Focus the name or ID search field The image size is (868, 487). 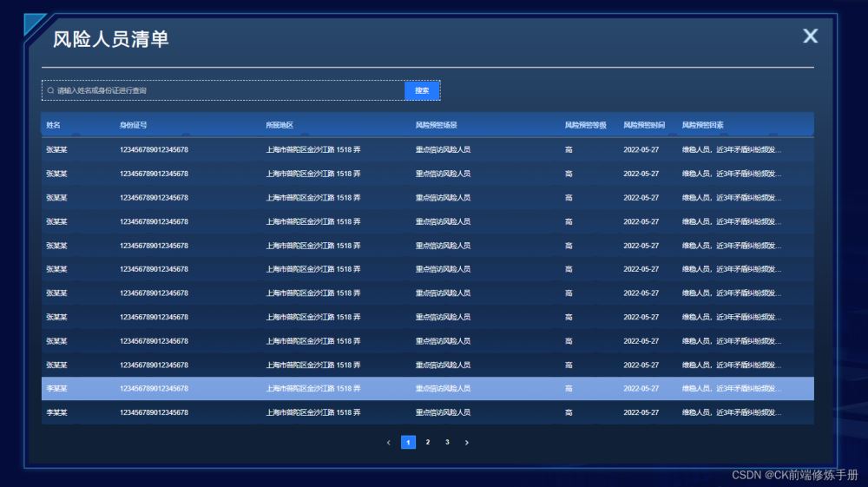coord(226,90)
